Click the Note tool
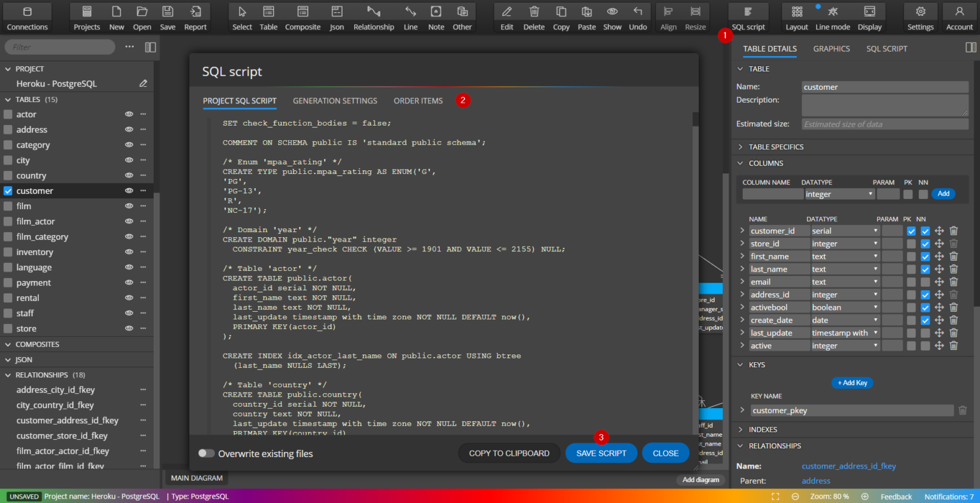980x503 pixels. click(x=436, y=17)
